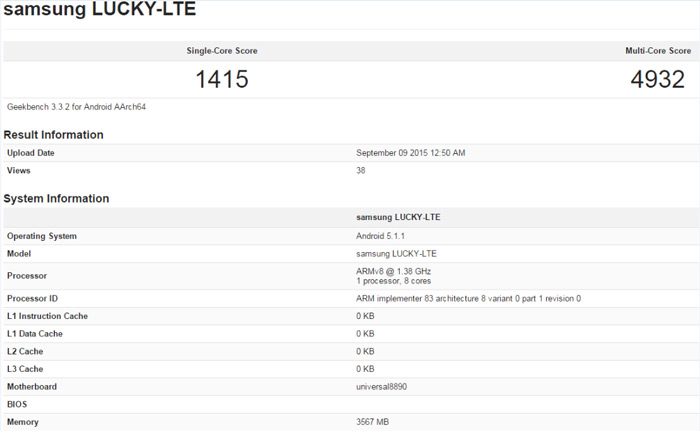
Task: Select the L1 Data Cache label
Action: coord(34,334)
